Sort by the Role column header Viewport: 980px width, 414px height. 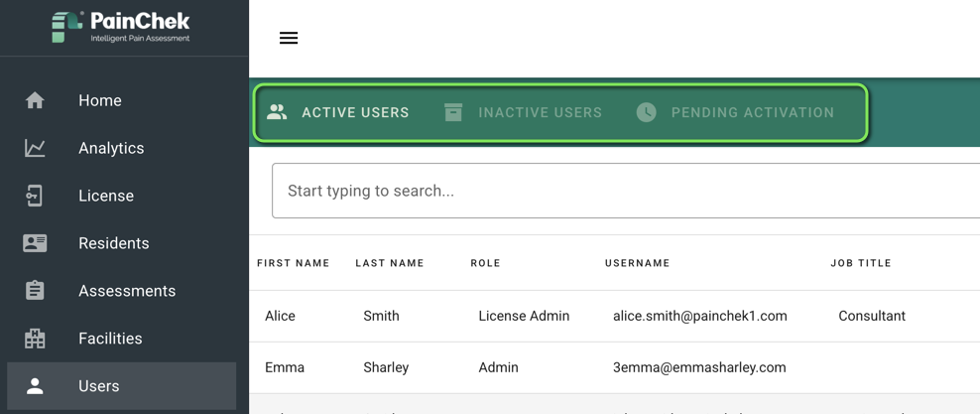point(486,263)
